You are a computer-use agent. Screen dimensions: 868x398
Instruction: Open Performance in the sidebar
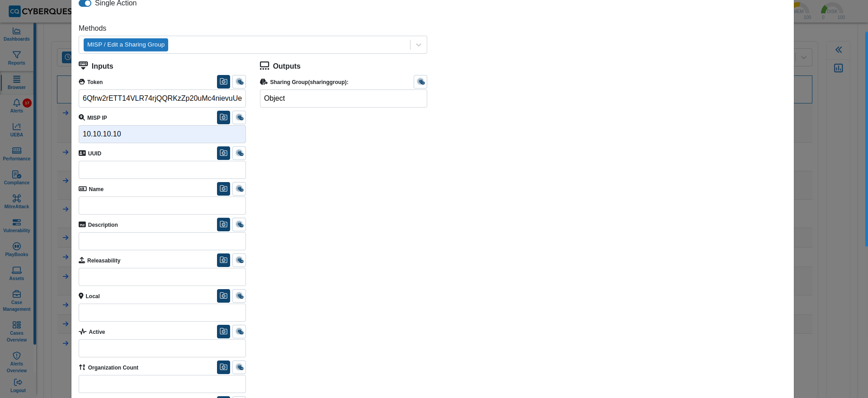pos(17,154)
